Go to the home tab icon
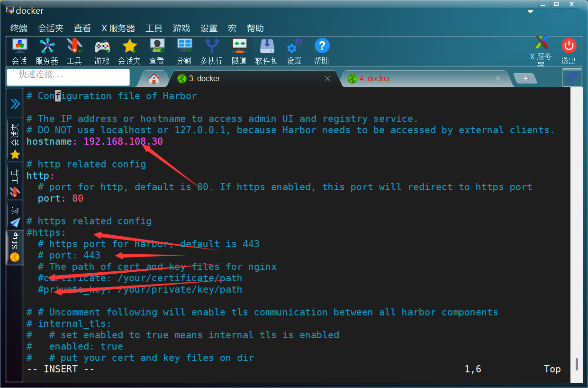Viewport: 588px width, 388px height. point(154,79)
